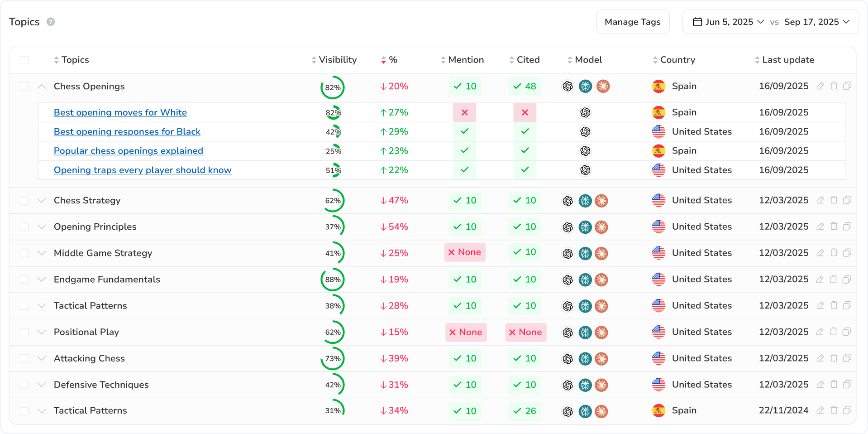Tick the checkbox for Opening Principles
Image resolution: width=868 pixels, height=434 pixels.
[x=24, y=227]
